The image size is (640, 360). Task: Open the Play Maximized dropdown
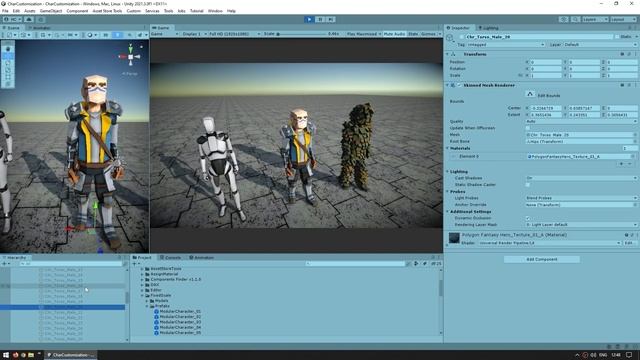(364, 34)
